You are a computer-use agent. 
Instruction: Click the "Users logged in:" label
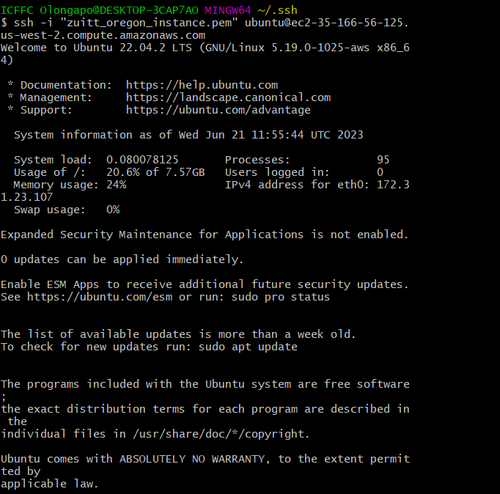coord(277,172)
